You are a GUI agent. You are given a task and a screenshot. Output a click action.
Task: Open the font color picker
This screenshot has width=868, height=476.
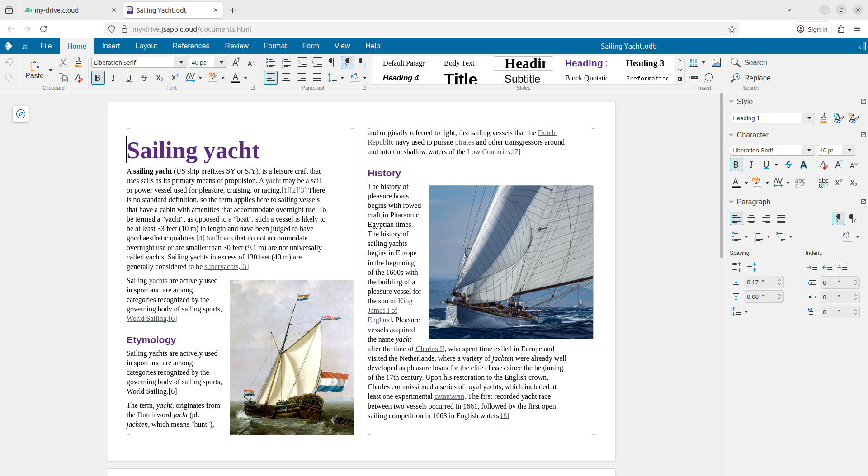pos(245,78)
